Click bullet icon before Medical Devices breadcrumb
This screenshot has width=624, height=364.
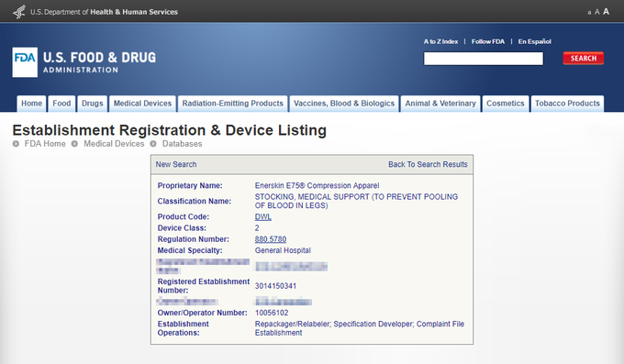74,144
